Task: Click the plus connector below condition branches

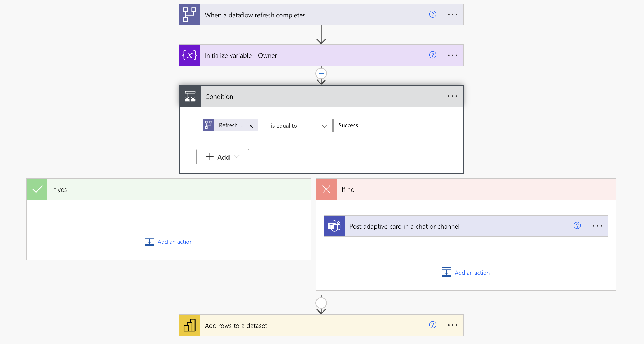Action: [x=321, y=303]
